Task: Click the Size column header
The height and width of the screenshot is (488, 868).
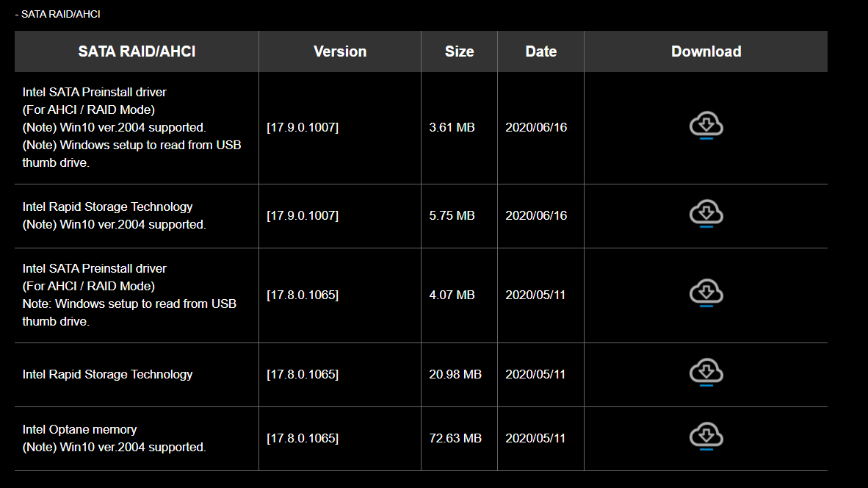Action: pyautogui.click(x=459, y=51)
